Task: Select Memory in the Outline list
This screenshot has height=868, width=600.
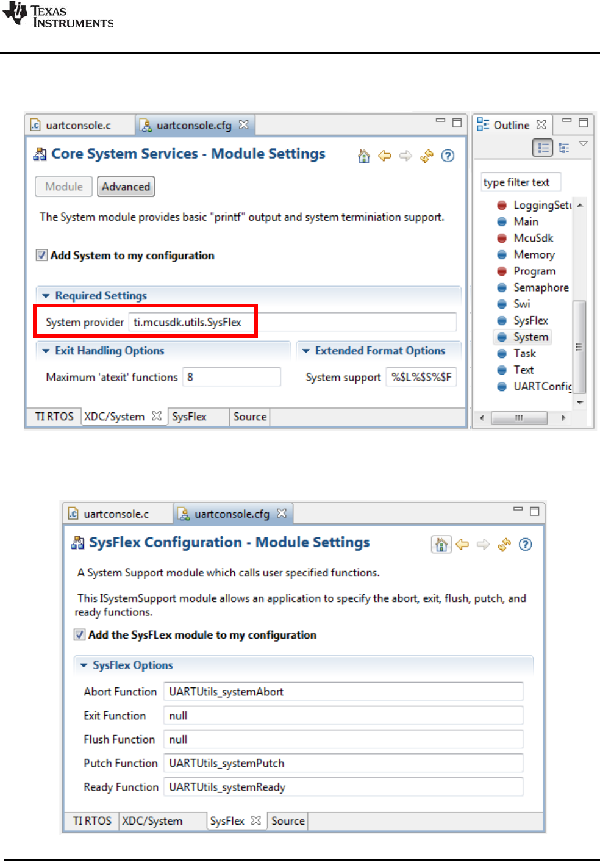Action: click(526, 254)
